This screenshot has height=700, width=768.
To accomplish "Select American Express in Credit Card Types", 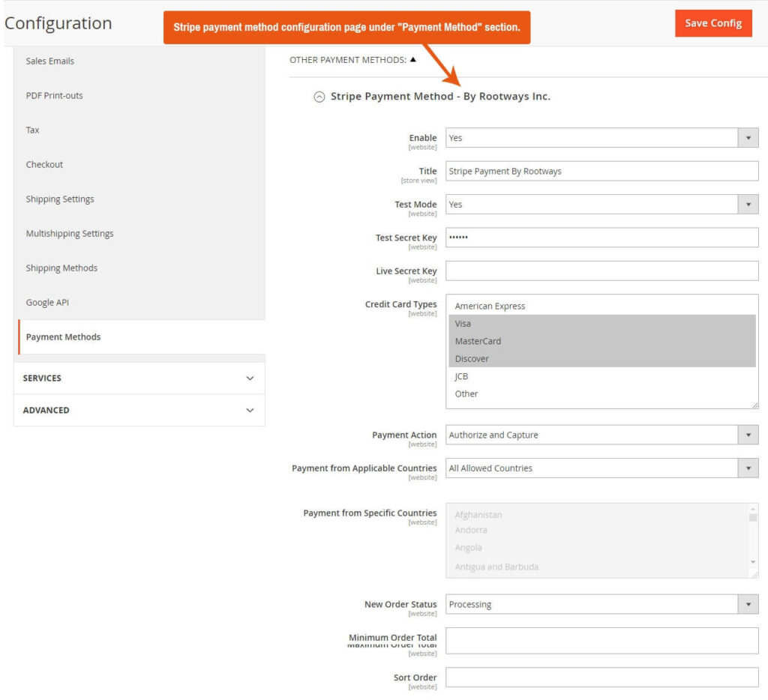I will (x=490, y=306).
